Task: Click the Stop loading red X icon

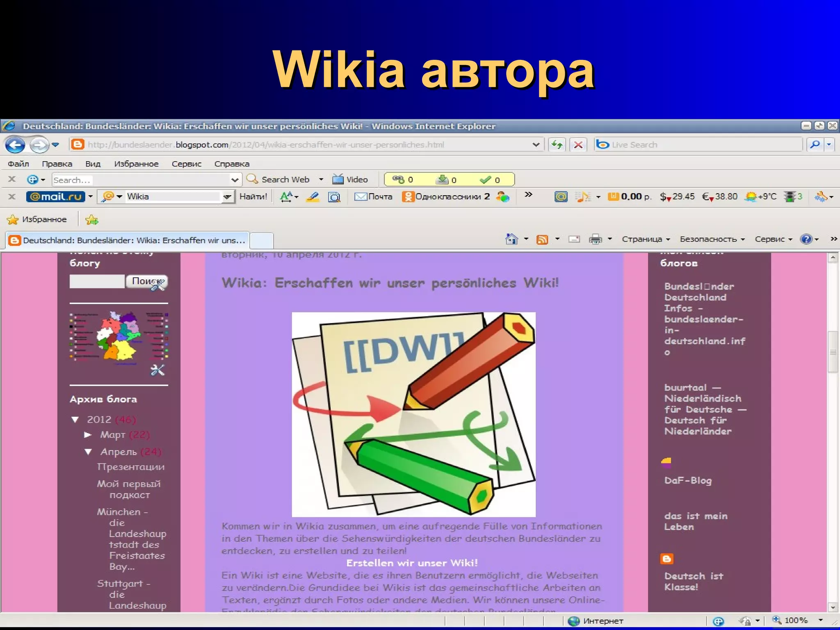Action: pos(578,145)
